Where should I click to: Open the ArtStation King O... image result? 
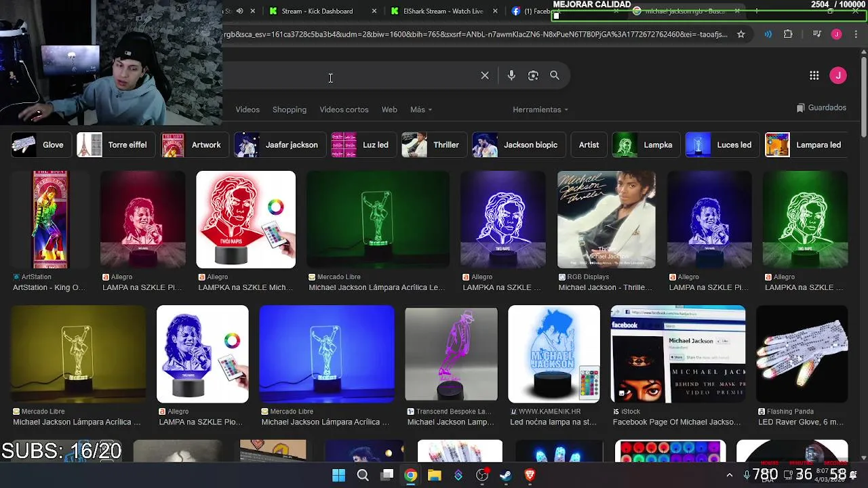click(x=50, y=220)
